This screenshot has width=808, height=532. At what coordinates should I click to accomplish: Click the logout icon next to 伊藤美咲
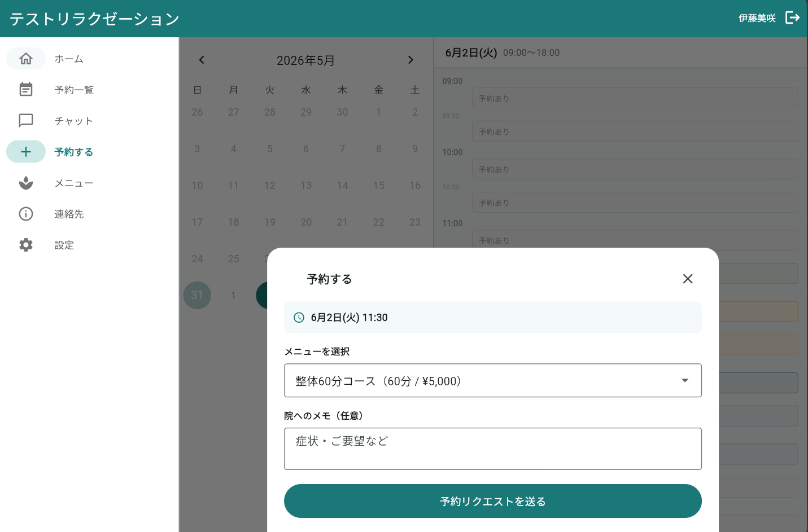[792, 17]
